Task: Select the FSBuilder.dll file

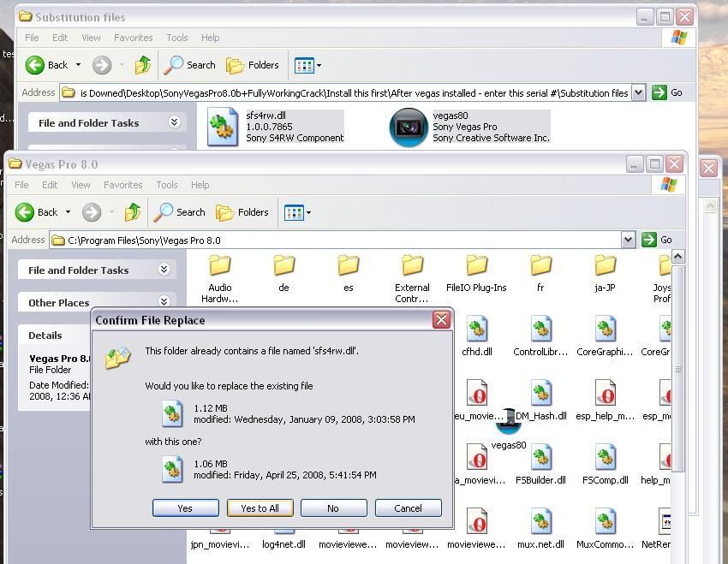Action: point(541,465)
